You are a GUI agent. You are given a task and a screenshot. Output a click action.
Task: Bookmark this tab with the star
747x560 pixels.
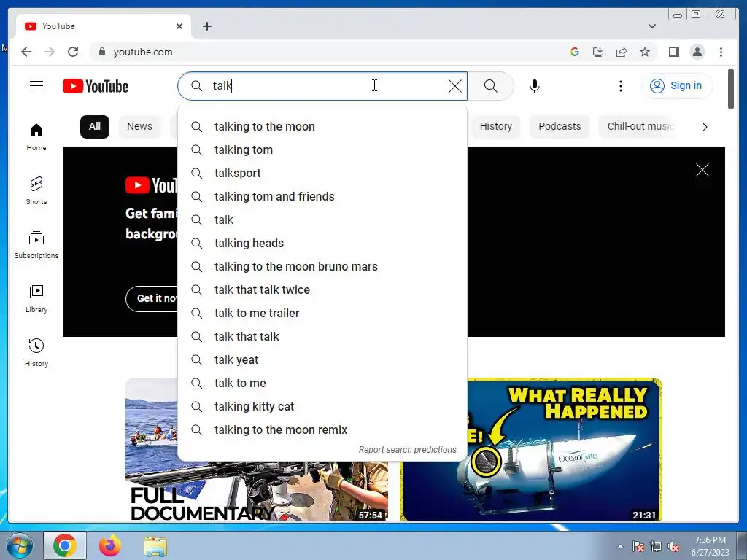[x=645, y=52]
